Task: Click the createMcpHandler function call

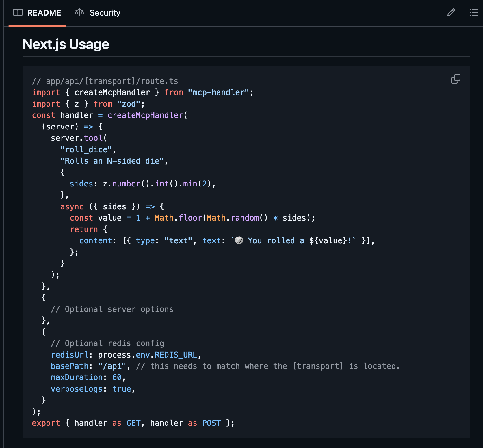Action: click(145, 115)
